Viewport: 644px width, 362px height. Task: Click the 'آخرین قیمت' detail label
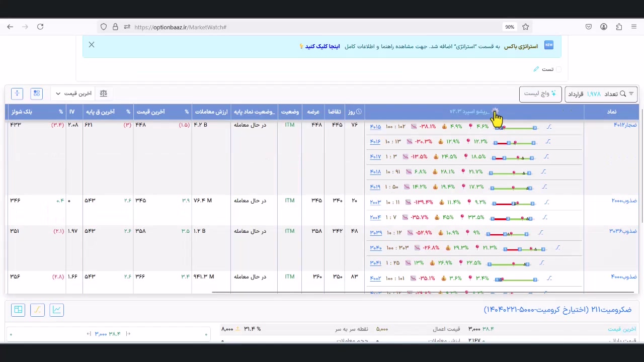[x=622, y=329]
